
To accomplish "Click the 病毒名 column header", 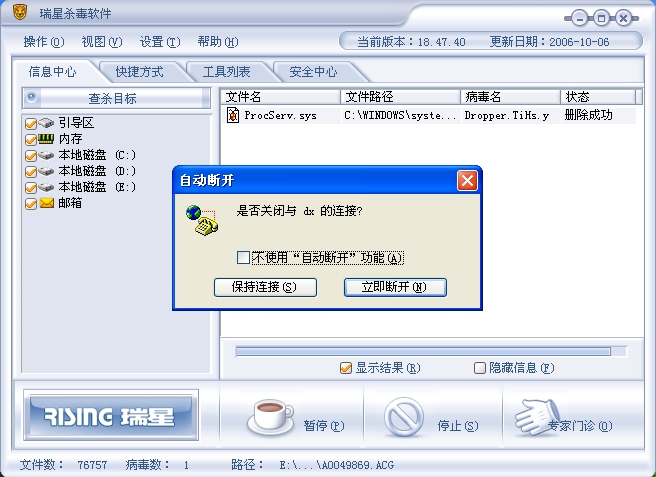I will [510, 97].
